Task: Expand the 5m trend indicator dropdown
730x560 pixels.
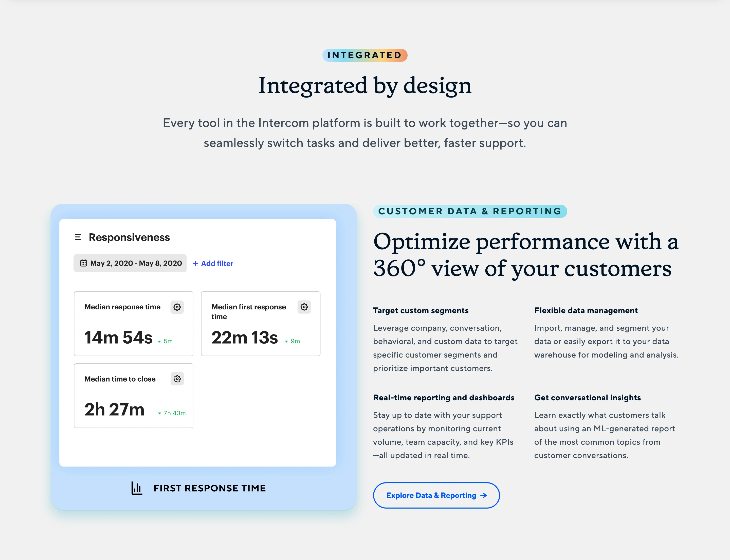Action: (x=159, y=341)
